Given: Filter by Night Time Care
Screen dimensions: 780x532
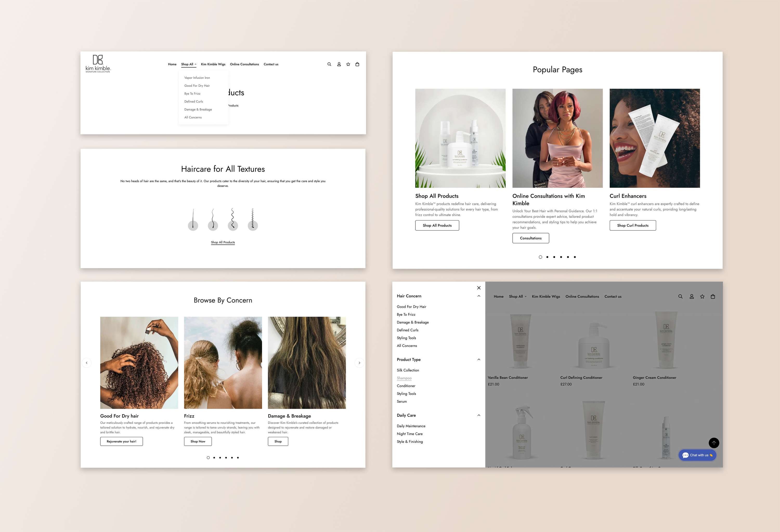Looking at the screenshot, I should (410, 434).
